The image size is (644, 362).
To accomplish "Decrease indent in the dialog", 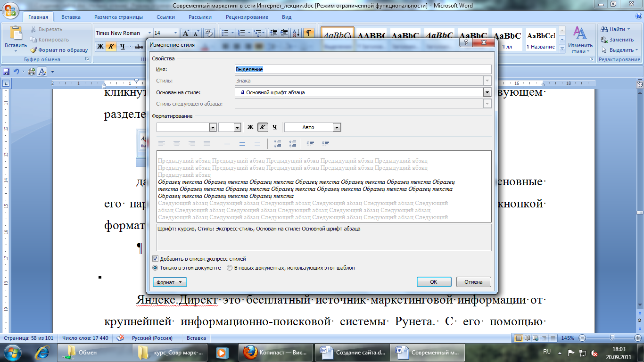I will (311, 143).
